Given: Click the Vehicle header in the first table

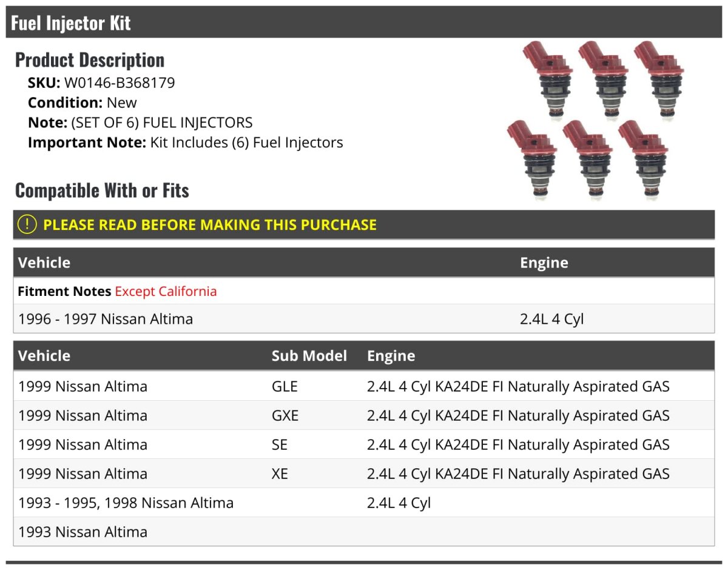Looking at the screenshot, I should point(44,263).
